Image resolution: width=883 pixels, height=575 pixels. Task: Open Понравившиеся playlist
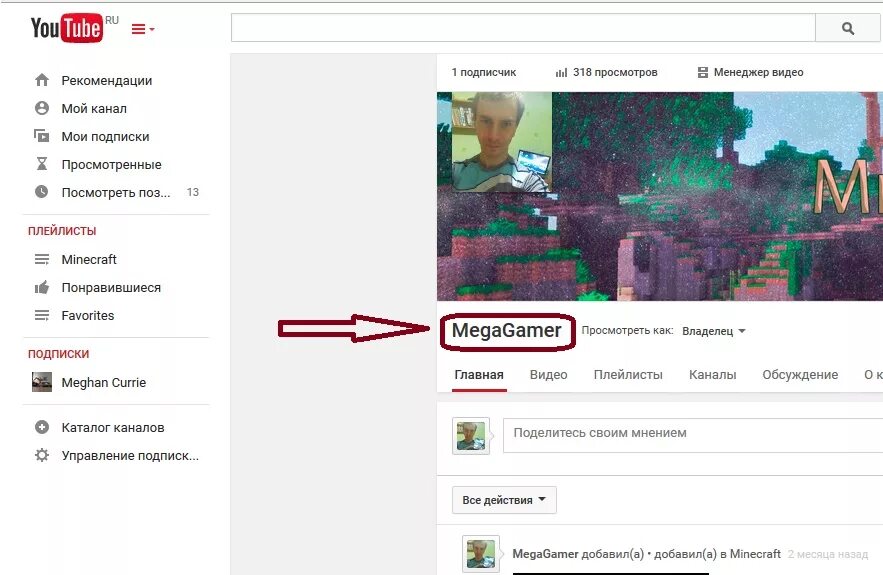(111, 288)
